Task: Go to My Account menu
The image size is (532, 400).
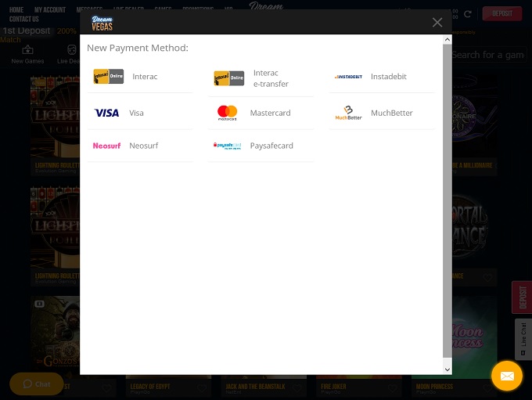Action: point(50,10)
